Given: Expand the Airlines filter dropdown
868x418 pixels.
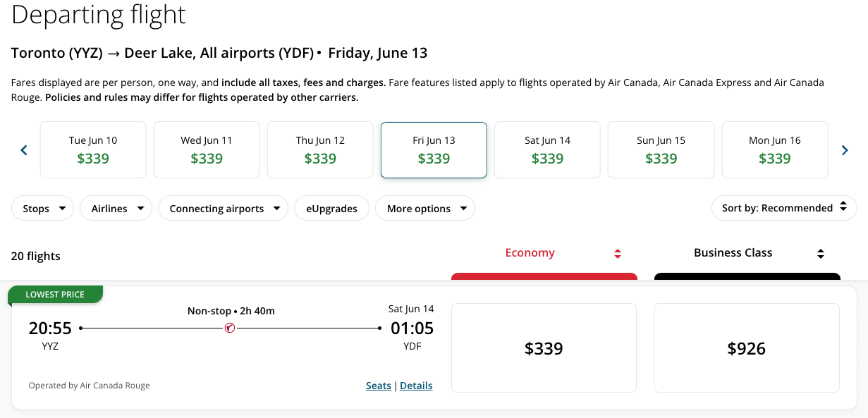Looking at the screenshot, I should coord(116,209).
